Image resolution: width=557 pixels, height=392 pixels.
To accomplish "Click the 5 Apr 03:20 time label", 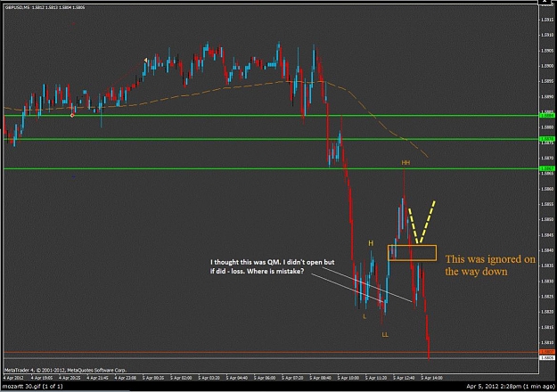I will tap(209, 378).
